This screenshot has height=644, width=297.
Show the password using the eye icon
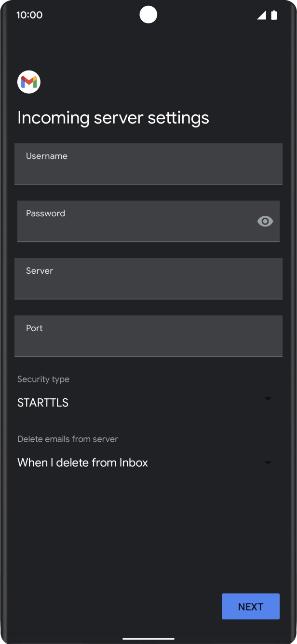click(265, 221)
